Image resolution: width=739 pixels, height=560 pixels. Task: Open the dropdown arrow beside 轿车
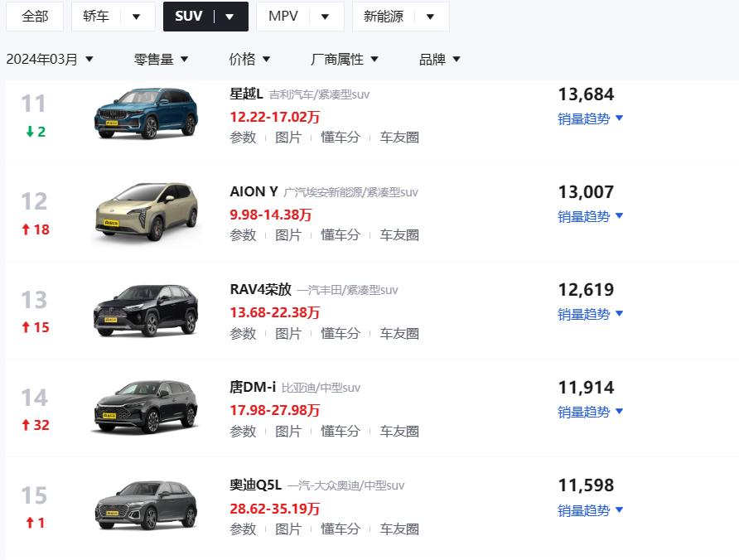coord(137,17)
